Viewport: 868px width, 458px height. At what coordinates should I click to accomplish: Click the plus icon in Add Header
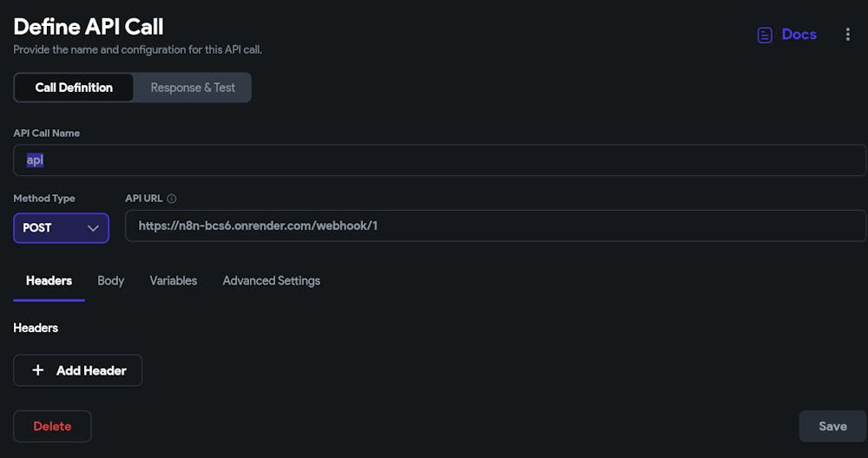tap(37, 370)
